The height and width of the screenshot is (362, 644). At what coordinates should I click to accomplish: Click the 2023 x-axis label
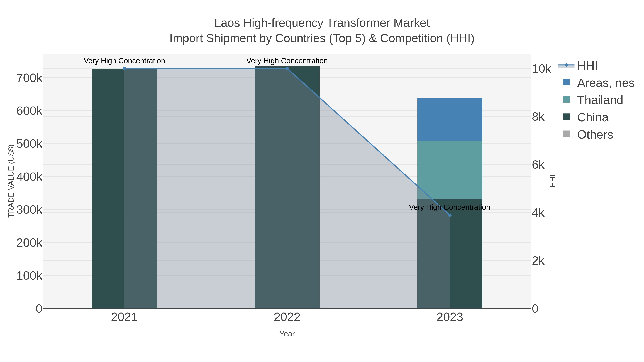point(450,317)
